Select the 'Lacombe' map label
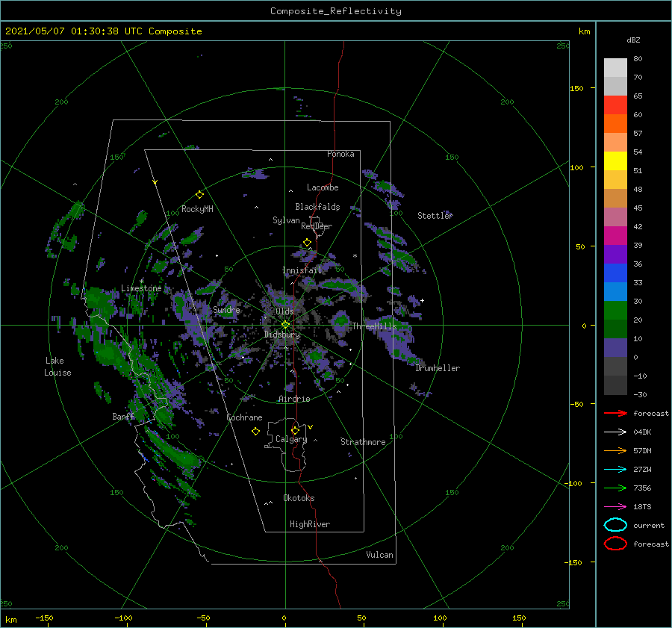 click(323, 187)
